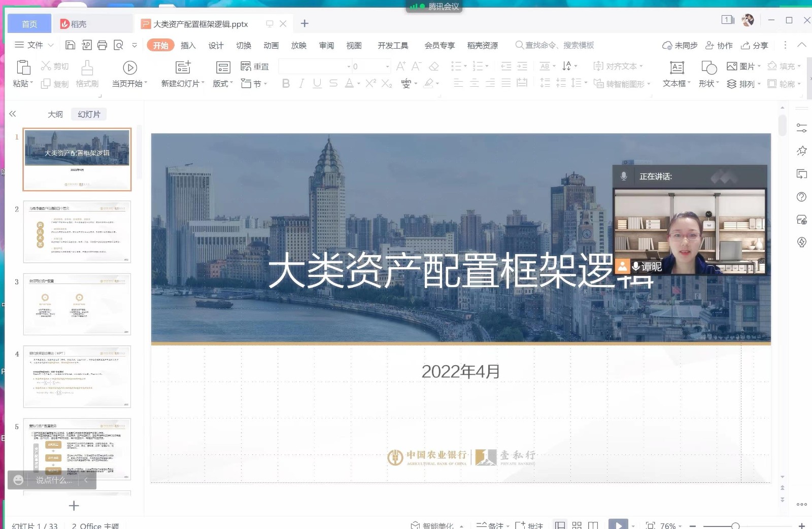Click the zoom slider handle in the status bar
The height and width of the screenshot is (529, 812).
coord(735,526)
